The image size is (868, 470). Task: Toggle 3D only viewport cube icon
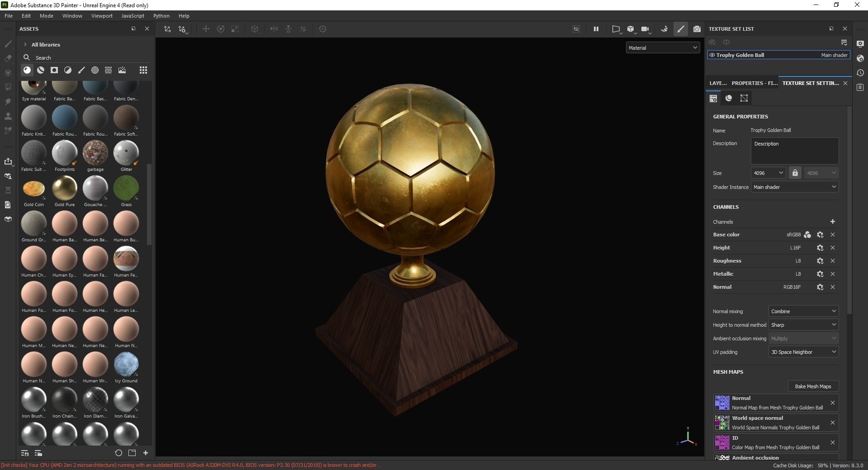point(631,29)
